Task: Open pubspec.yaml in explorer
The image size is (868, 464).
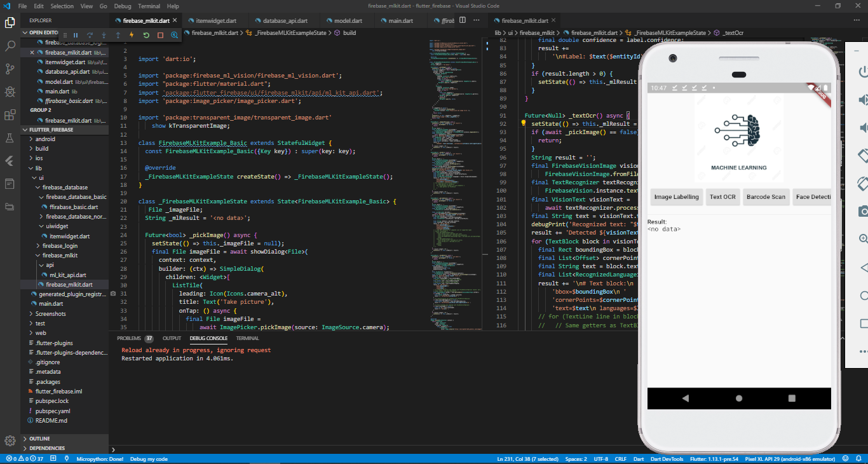Action: tap(53, 411)
